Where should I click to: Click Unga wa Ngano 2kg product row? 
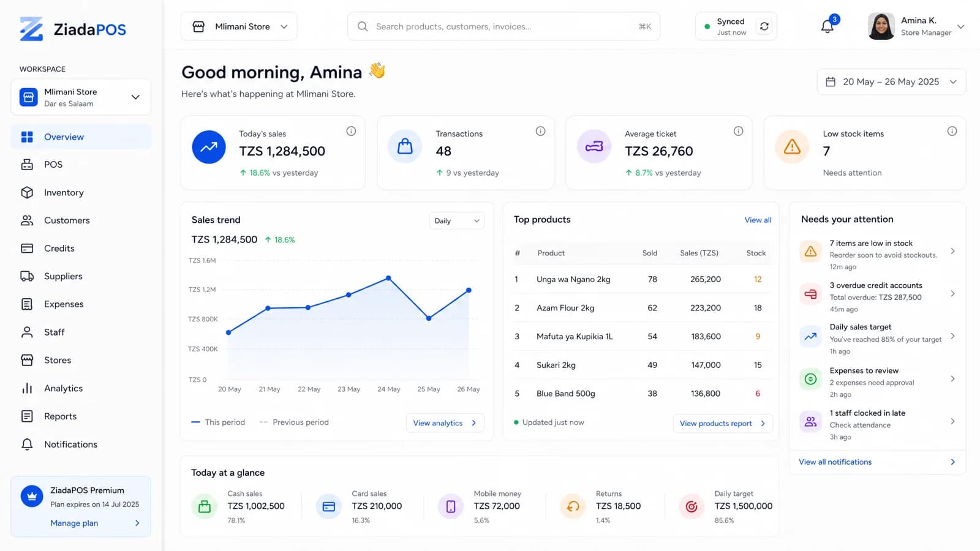click(x=641, y=280)
